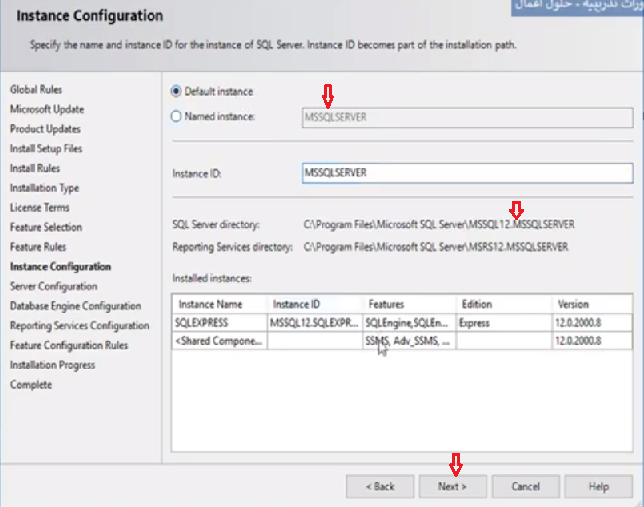The height and width of the screenshot is (507, 644).
Task: Select the <Shared Compone... row
Action: pos(402,341)
